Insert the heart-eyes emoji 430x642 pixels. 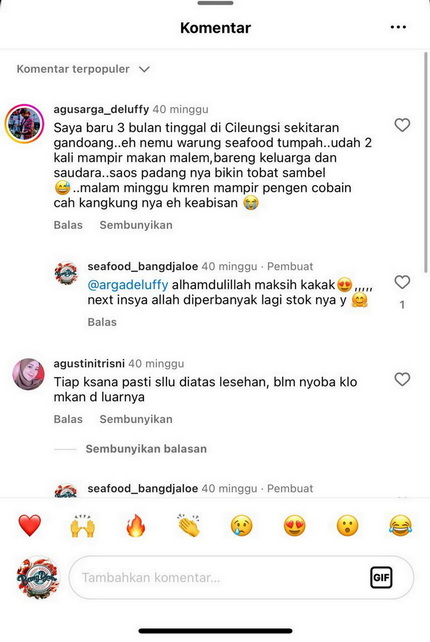coord(294,525)
